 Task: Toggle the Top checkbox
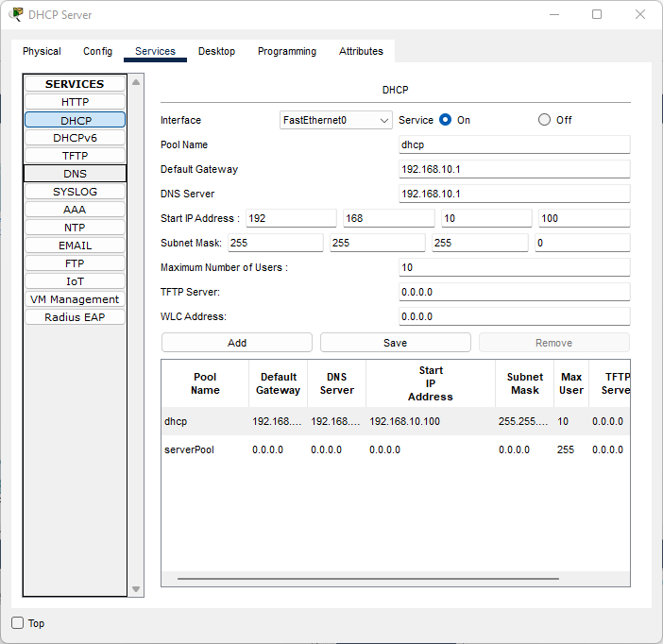pyautogui.click(x=18, y=623)
